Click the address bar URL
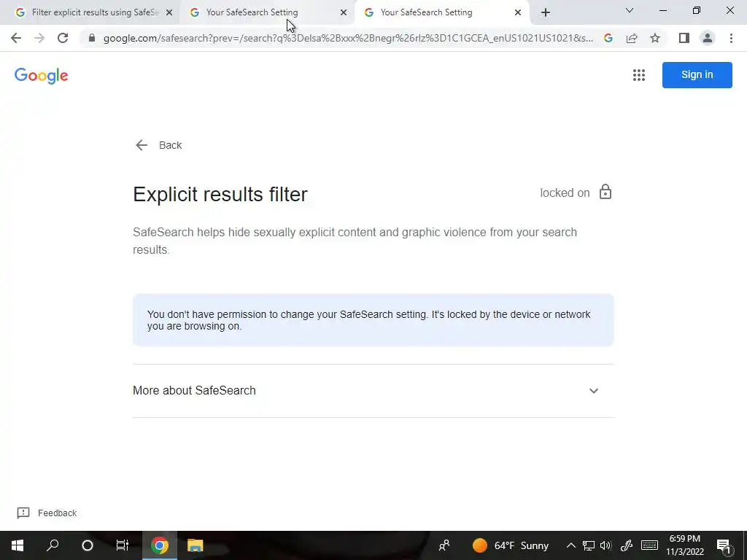Viewport: 747px width, 560px height. click(348, 38)
